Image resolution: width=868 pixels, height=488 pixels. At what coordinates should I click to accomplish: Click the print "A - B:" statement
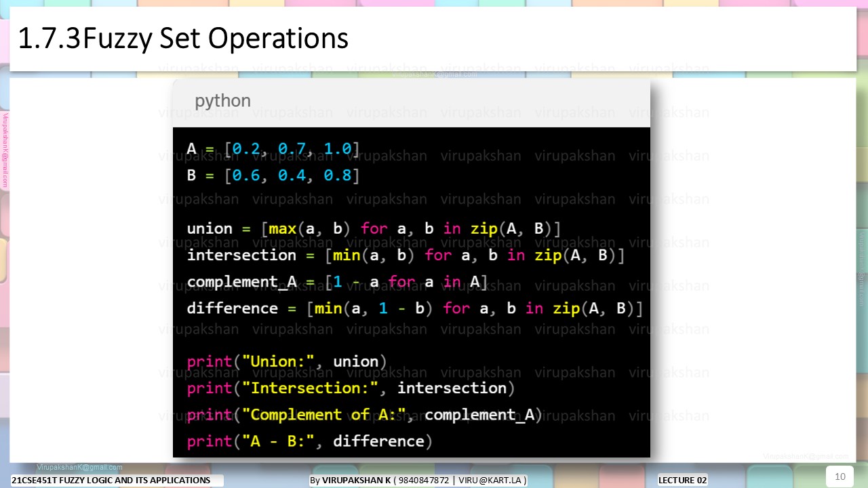(x=310, y=441)
